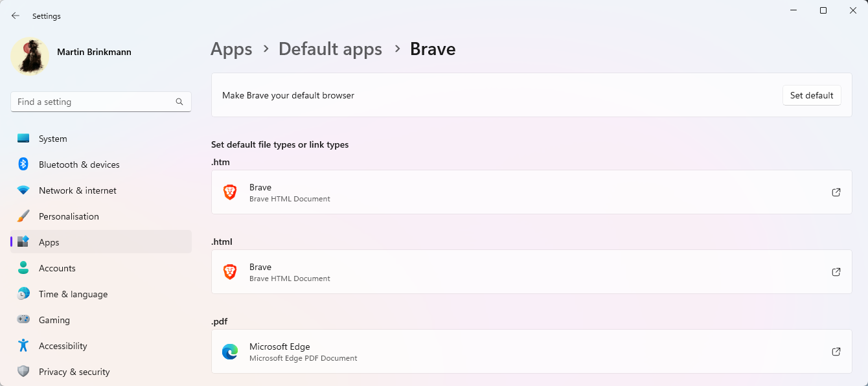Open Bluetooth & devices settings

pyautogui.click(x=23, y=164)
